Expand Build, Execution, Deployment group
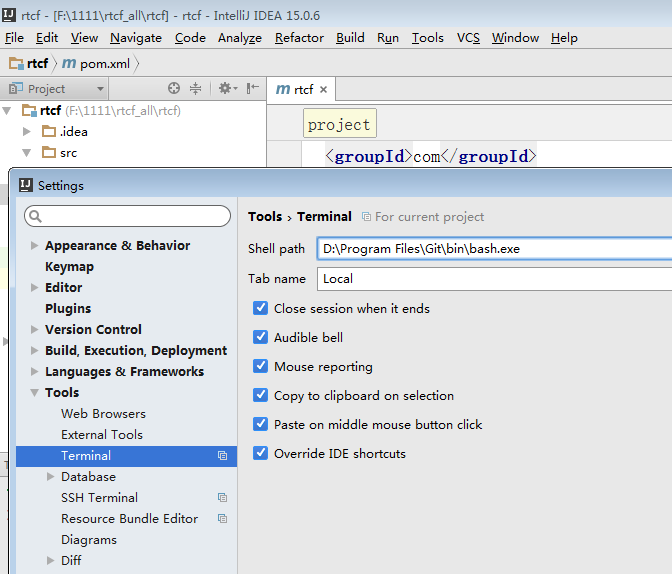Image resolution: width=672 pixels, height=574 pixels. (34, 350)
